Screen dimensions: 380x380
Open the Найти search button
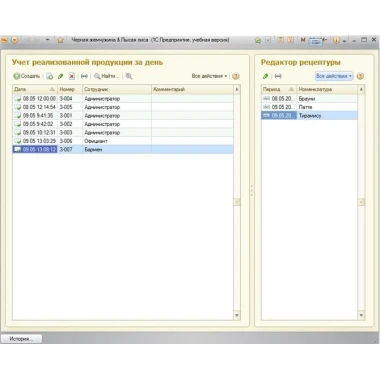pos(107,76)
